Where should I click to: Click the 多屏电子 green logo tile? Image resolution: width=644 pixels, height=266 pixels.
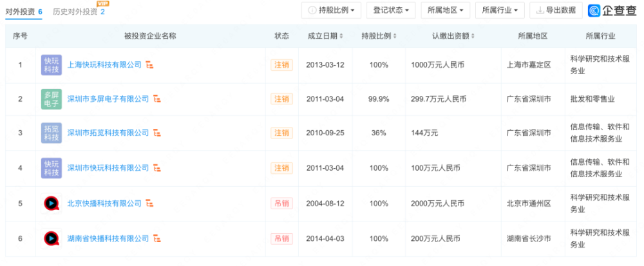[x=52, y=99]
